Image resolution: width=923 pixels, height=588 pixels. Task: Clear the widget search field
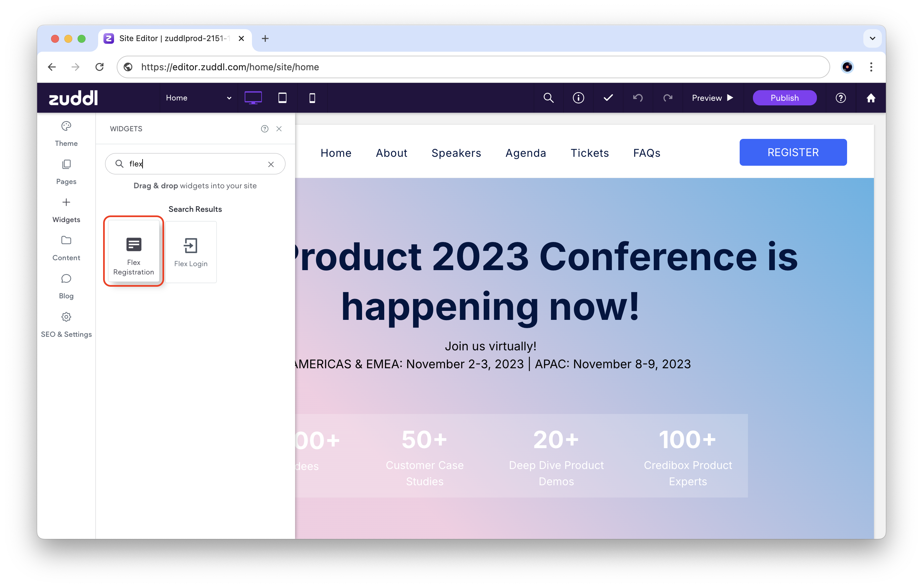coord(271,164)
